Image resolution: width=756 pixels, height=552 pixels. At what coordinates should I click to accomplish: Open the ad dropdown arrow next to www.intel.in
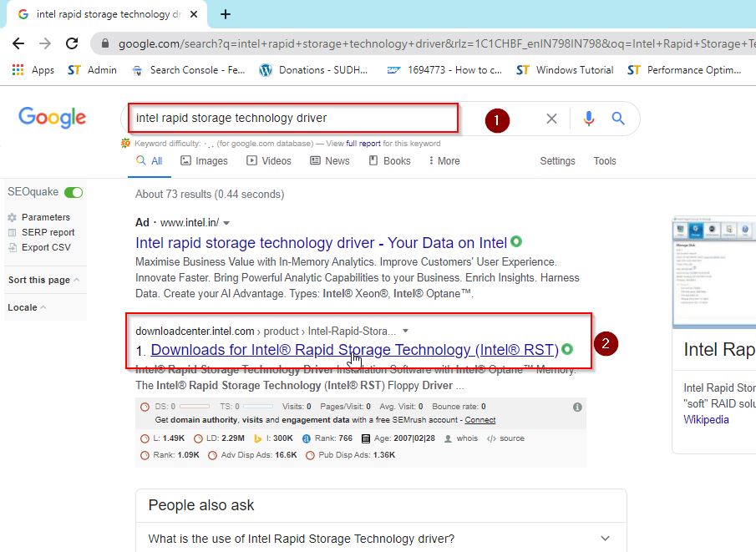226,223
